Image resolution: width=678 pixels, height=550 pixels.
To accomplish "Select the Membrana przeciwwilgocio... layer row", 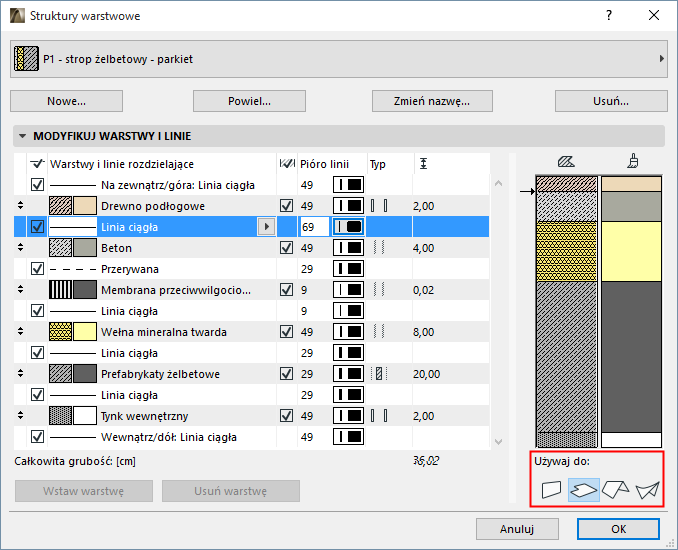I will click(252, 290).
